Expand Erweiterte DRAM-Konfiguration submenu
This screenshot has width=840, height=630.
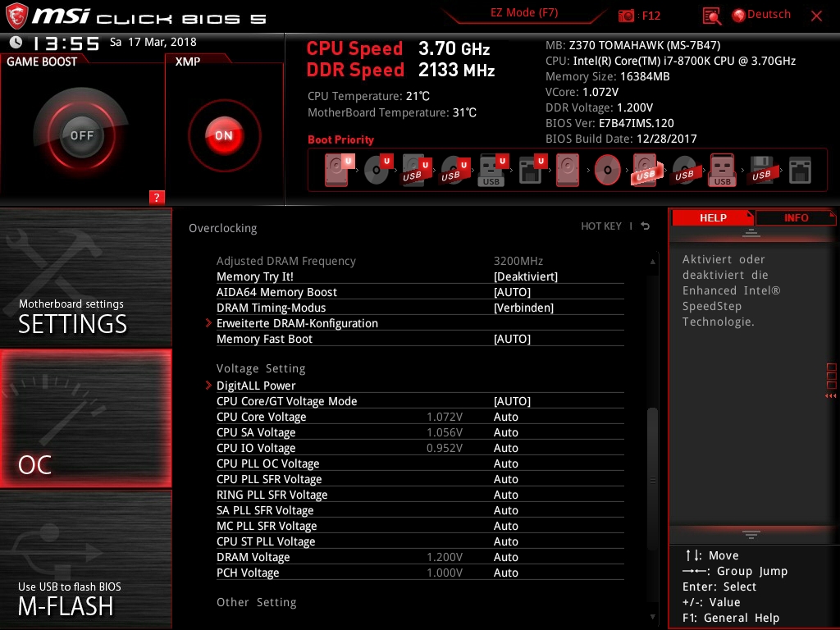coord(297,323)
